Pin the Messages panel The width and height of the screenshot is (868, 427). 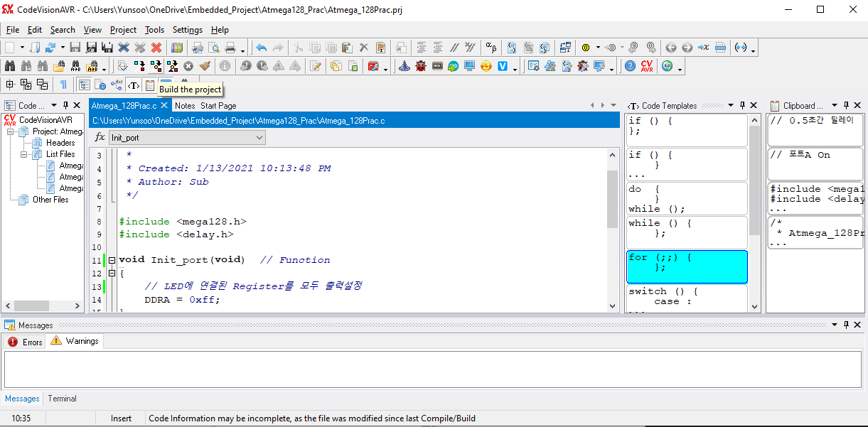[847, 325]
